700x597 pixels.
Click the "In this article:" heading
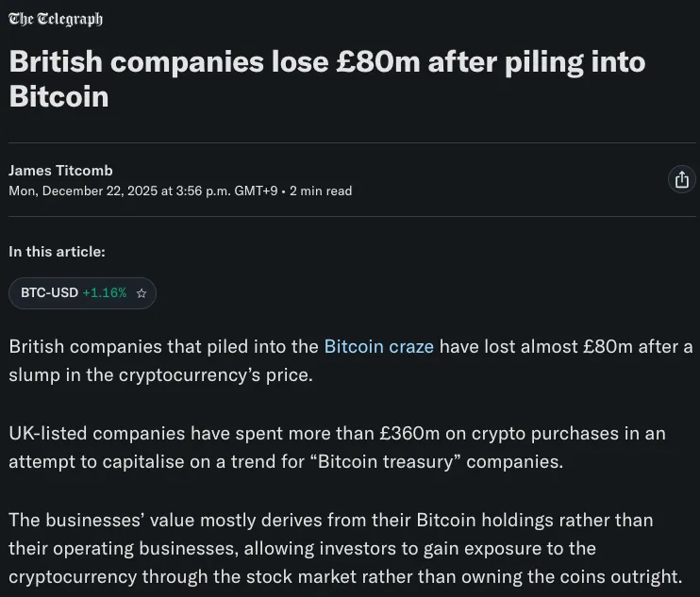57,251
